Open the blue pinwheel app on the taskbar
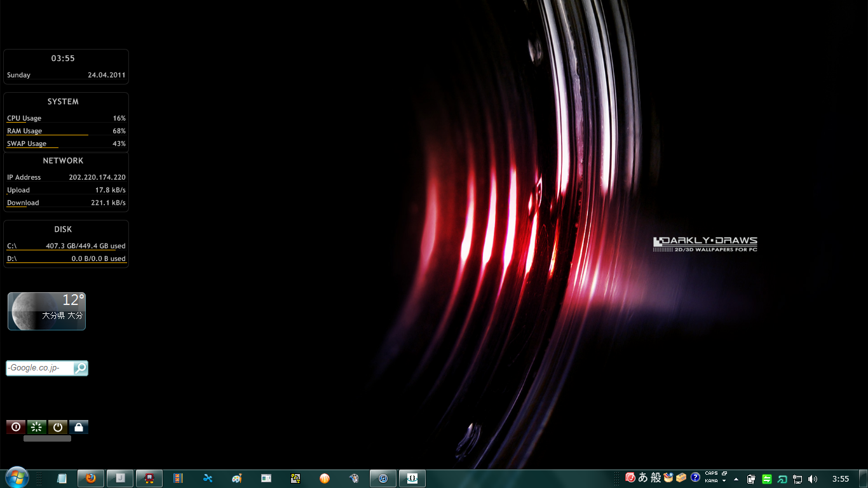Image resolution: width=868 pixels, height=488 pixels. (208, 478)
